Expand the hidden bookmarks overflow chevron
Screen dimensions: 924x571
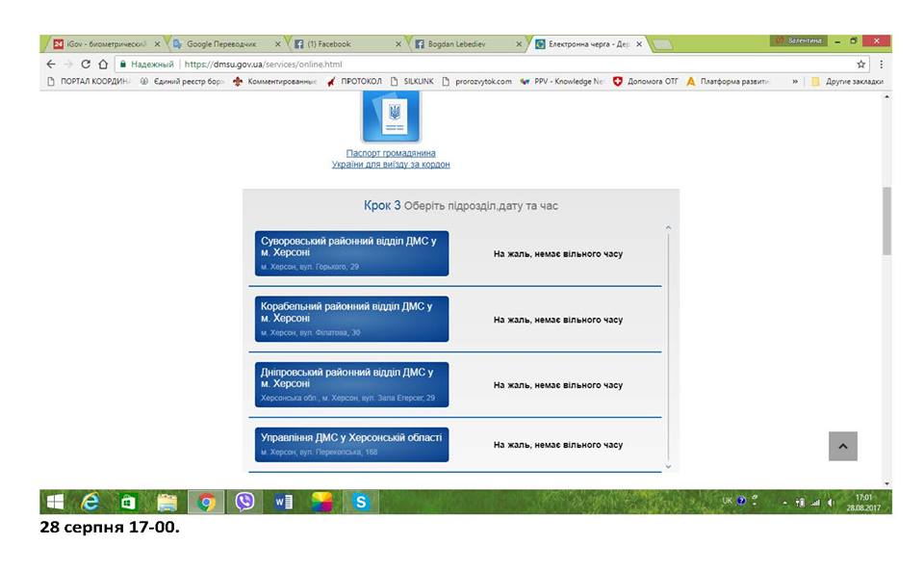(x=795, y=81)
